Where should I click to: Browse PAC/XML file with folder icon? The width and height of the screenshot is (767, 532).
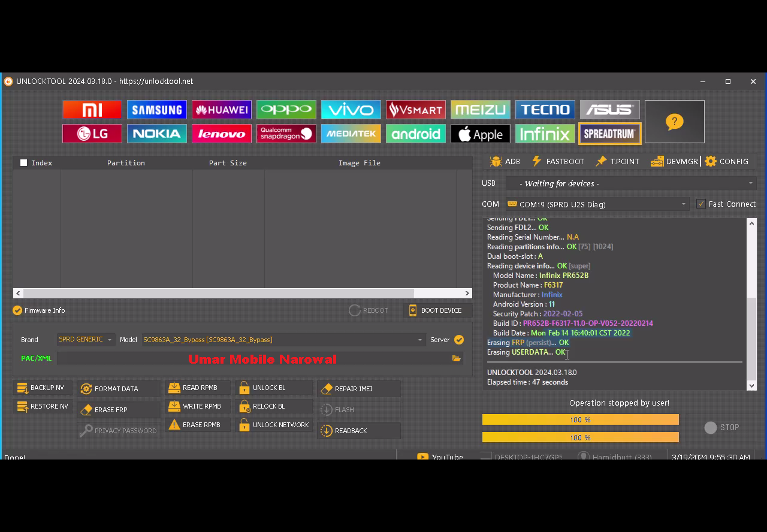pos(457,358)
